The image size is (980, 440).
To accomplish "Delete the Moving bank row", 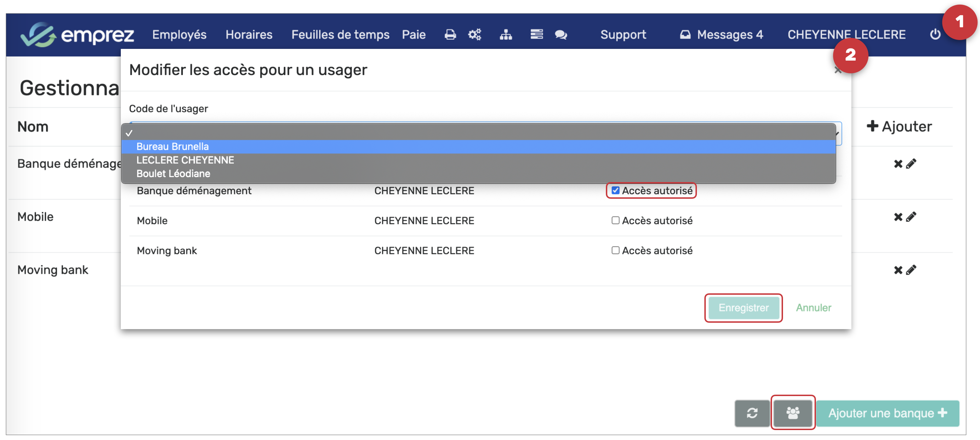I will pos(898,270).
